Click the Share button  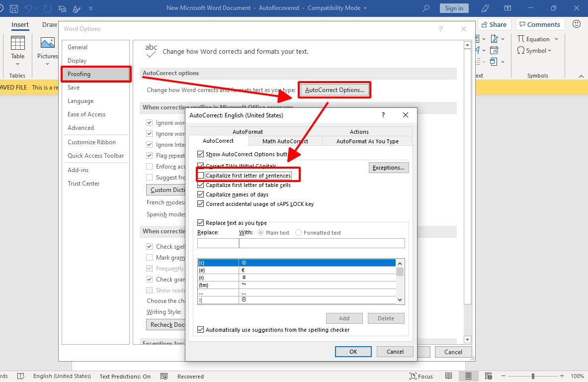(x=494, y=25)
